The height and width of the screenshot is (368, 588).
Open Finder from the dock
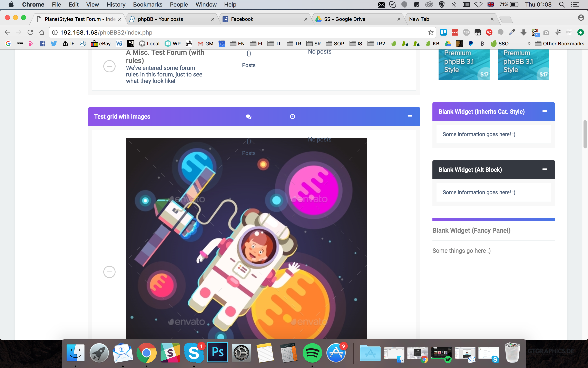pyautogui.click(x=76, y=353)
